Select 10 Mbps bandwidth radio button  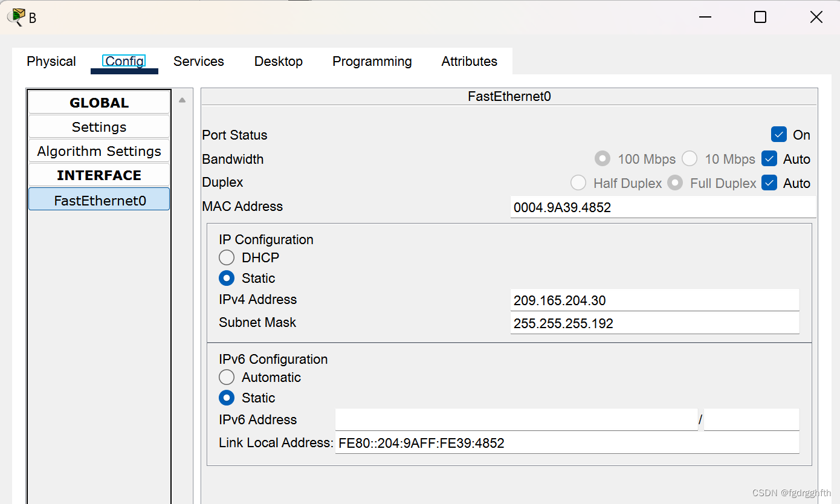click(690, 159)
